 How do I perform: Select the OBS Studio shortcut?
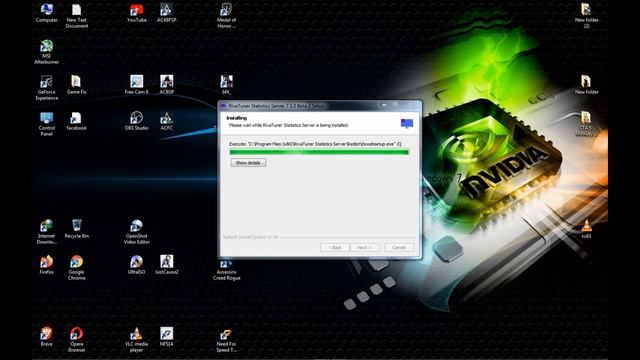coord(136,121)
